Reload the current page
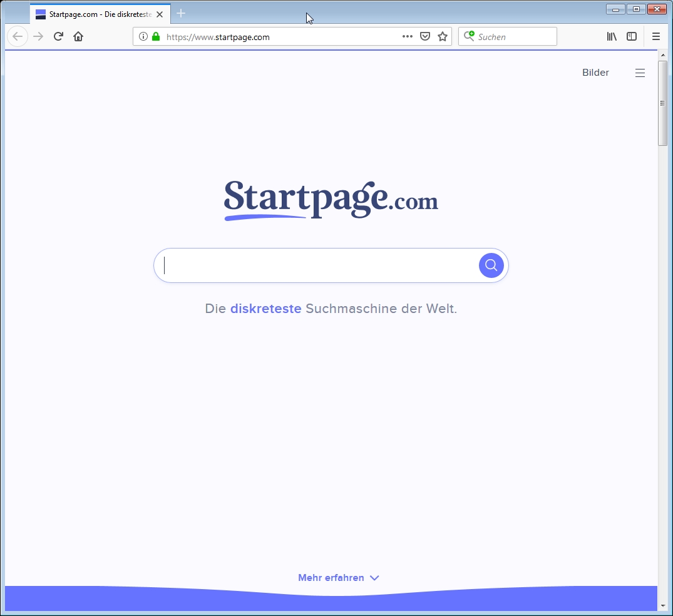 click(58, 37)
